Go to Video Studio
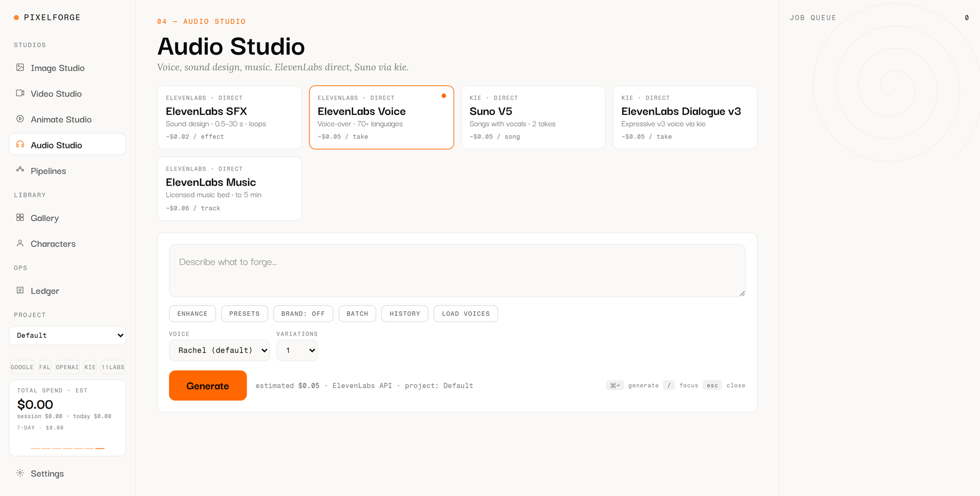 pos(67,93)
